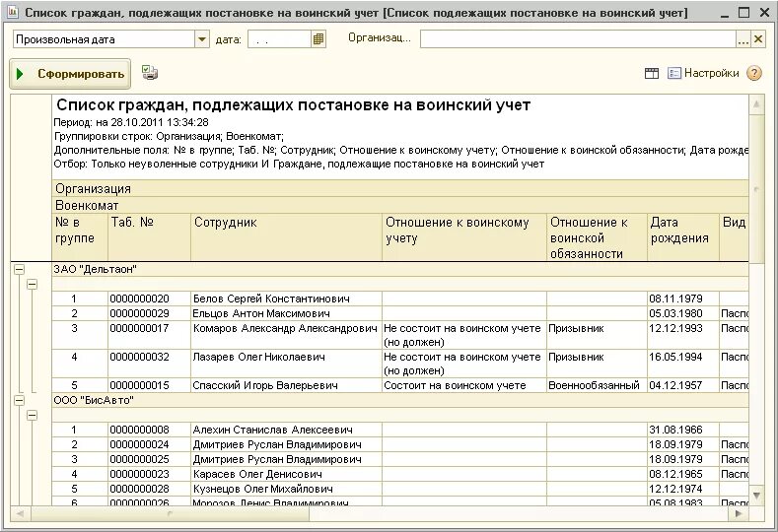Image resolution: width=778 pixels, height=532 pixels.
Task: Collapse the subgroup under ЗАО "Дельтаон"
Action: [x=32, y=284]
